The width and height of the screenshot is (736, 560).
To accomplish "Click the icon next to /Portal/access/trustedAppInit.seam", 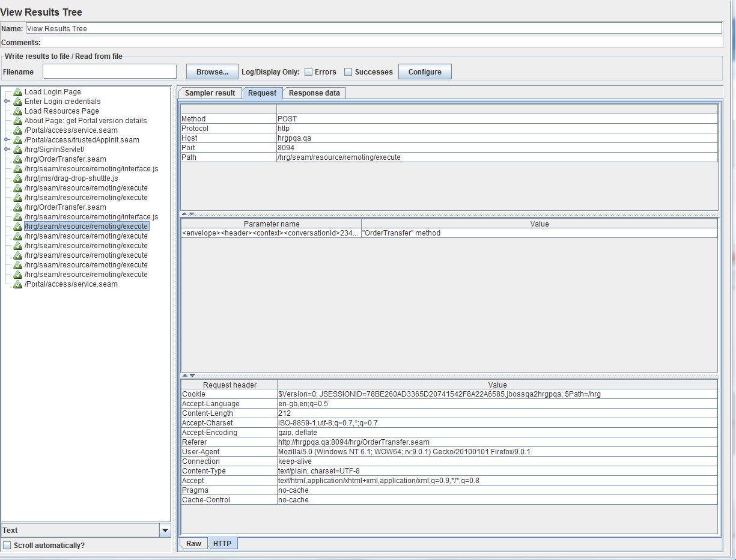I will 17,140.
